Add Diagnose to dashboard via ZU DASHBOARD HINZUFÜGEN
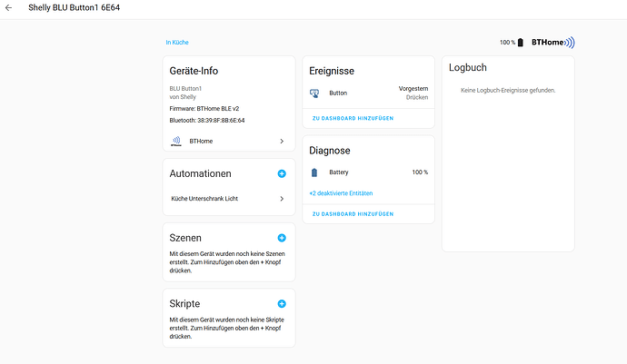This screenshot has height=364, width=627. coord(353,214)
